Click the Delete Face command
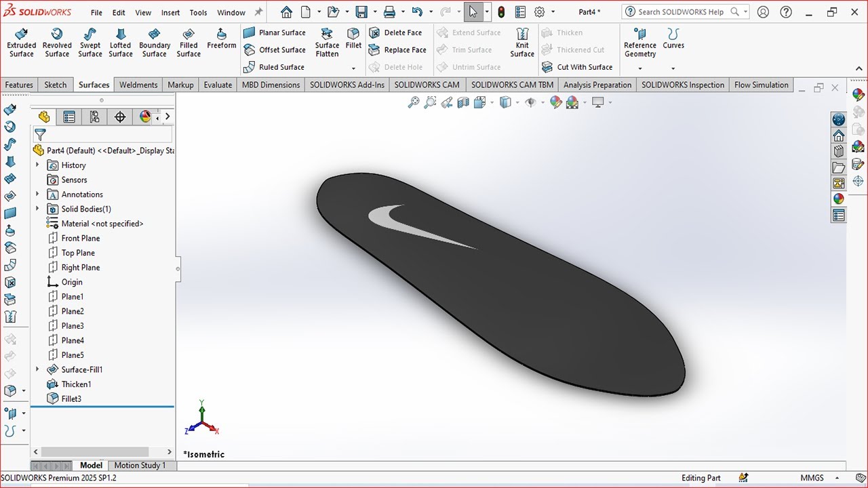The width and height of the screenshot is (868, 488). (x=396, y=33)
